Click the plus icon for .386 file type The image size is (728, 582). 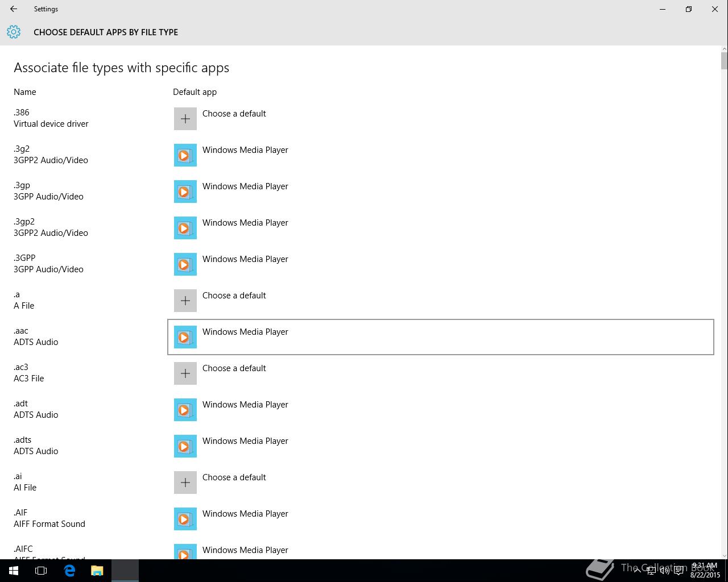185,119
